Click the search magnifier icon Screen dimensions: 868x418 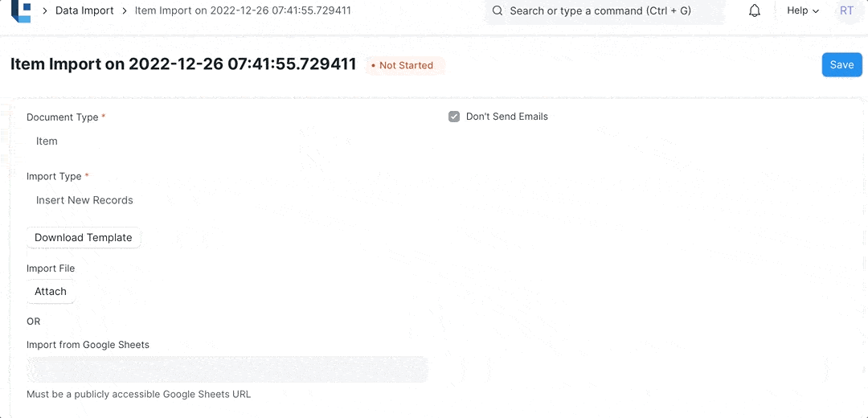tap(497, 11)
